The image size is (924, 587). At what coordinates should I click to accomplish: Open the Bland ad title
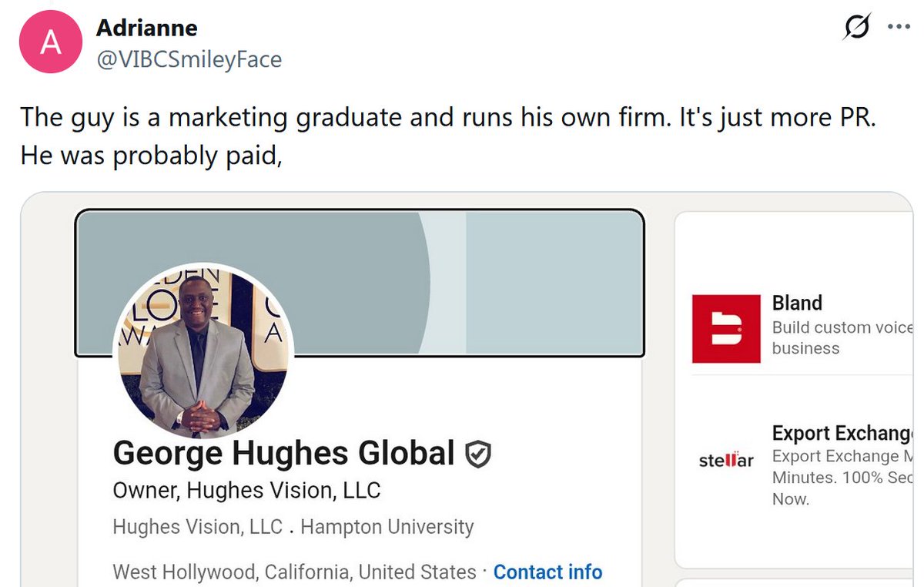pyautogui.click(x=797, y=303)
